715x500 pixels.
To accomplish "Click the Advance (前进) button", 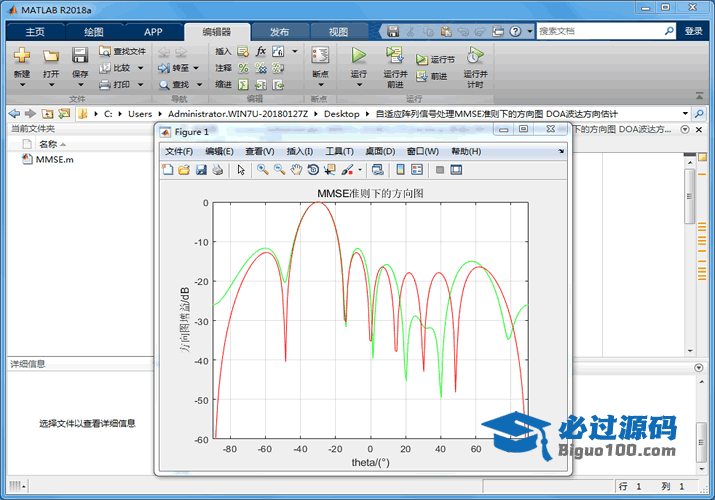I will click(x=431, y=76).
